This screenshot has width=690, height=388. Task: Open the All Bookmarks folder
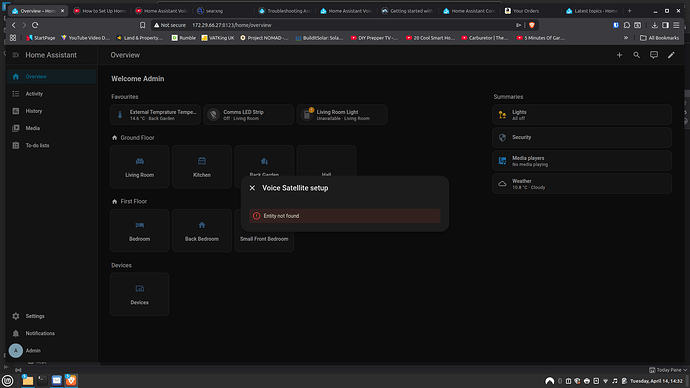coord(659,38)
